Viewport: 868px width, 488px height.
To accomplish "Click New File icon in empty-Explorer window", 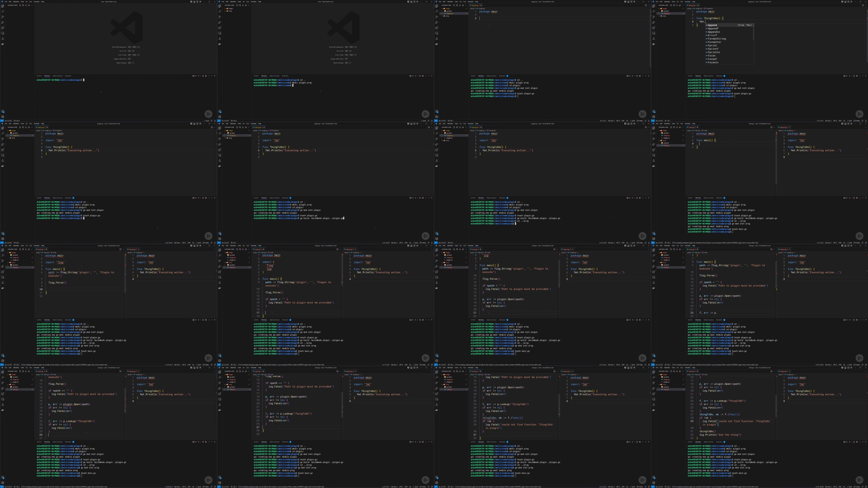I will click(x=20, y=5).
